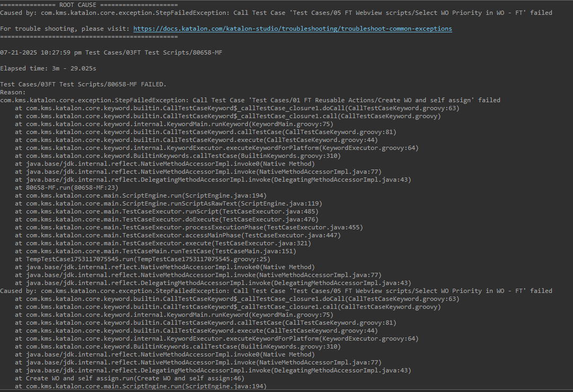This screenshot has width=573, height=392.
Task: Click the 'Caused by' line under ROOT CAUSE header
Action: (x=275, y=13)
